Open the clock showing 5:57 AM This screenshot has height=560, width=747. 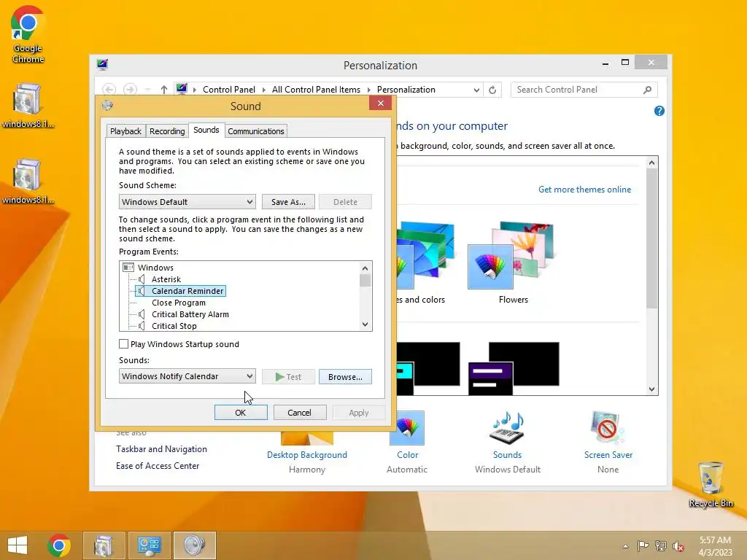point(715,545)
